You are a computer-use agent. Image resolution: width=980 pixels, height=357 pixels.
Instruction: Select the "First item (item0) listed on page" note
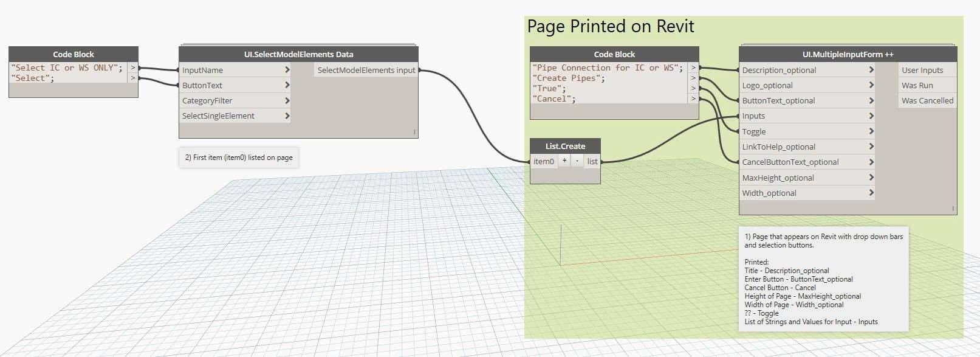(239, 158)
